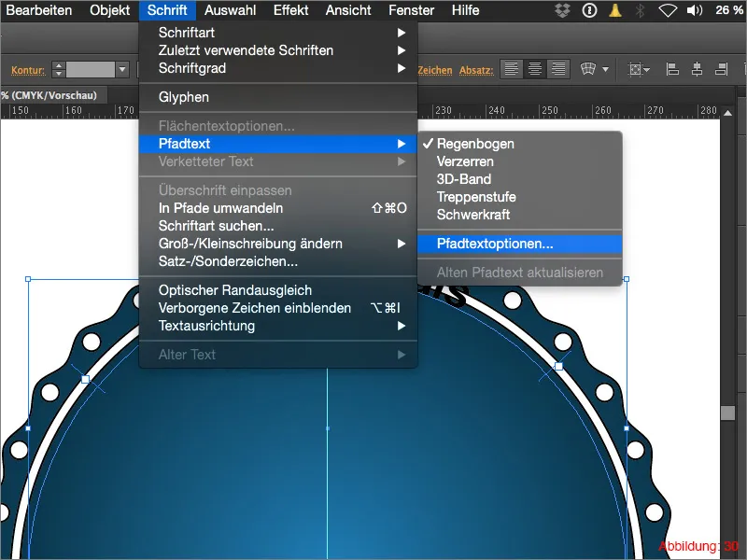Click horizontal align left icon
This screenshot has height=560, width=747.
click(672, 69)
